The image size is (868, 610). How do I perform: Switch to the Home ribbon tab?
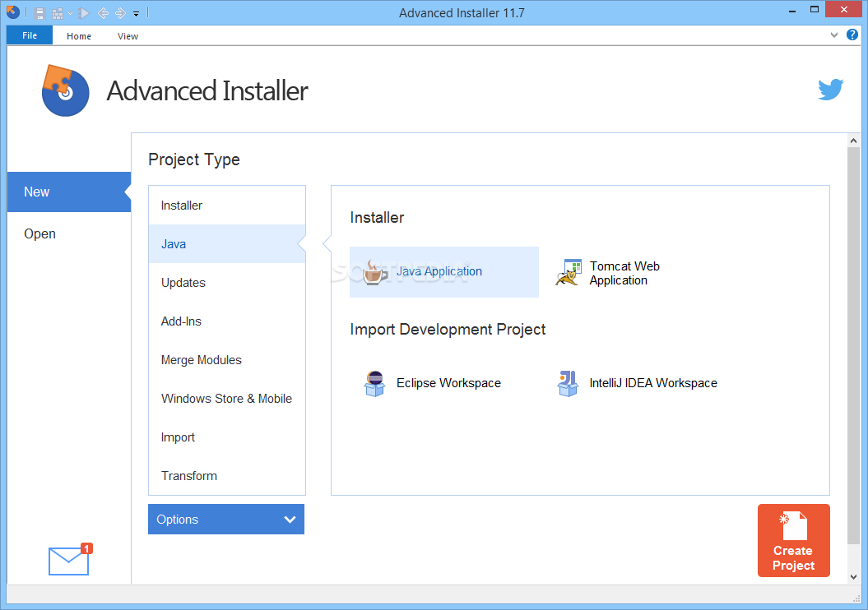tap(79, 36)
